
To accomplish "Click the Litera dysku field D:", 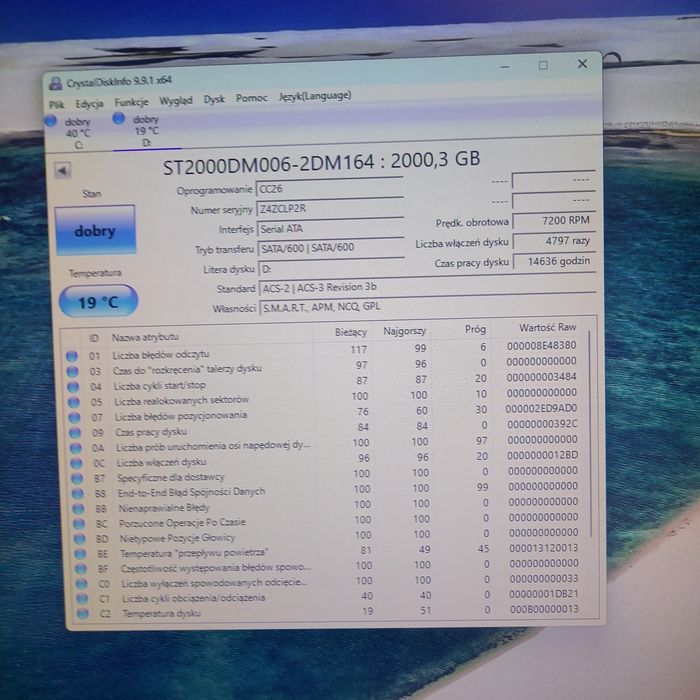I will 332,268.
